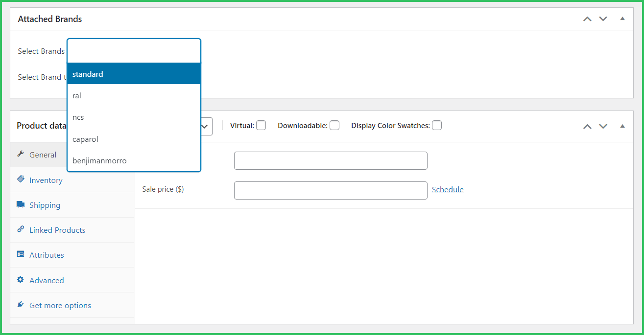Click the Product data heading
This screenshot has height=335, width=644.
(42, 126)
